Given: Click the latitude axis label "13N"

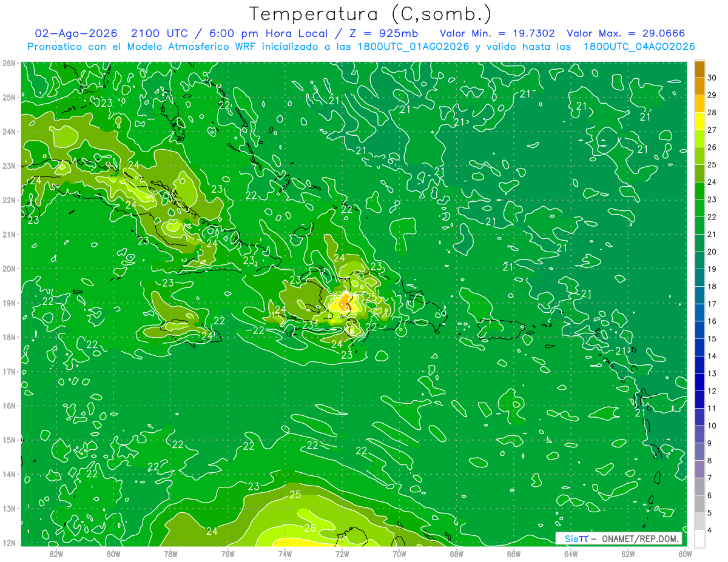Looking at the screenshot, I should tap(9, 508).
